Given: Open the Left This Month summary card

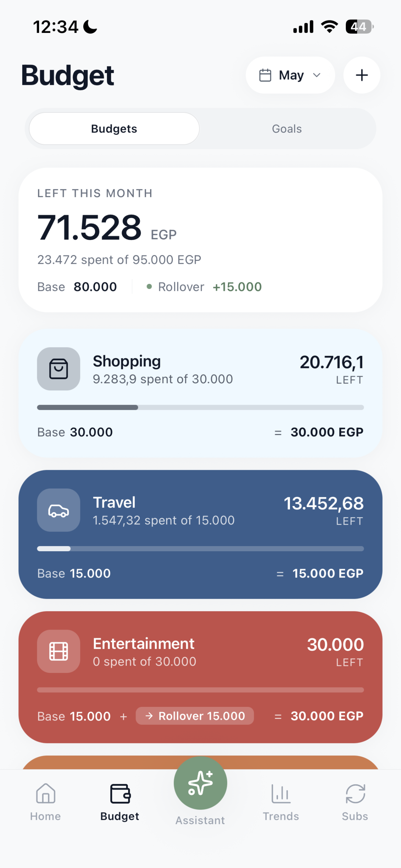Looking at the screenshot, I should tap(200, 240).
